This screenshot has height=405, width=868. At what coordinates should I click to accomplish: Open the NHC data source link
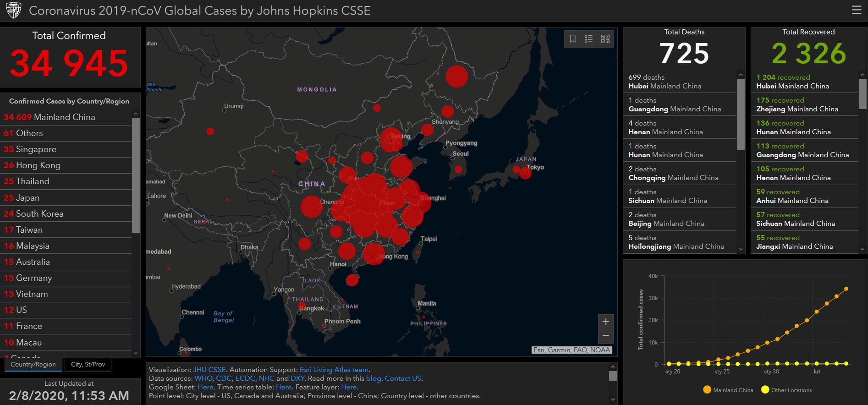(x=266, y=378)
